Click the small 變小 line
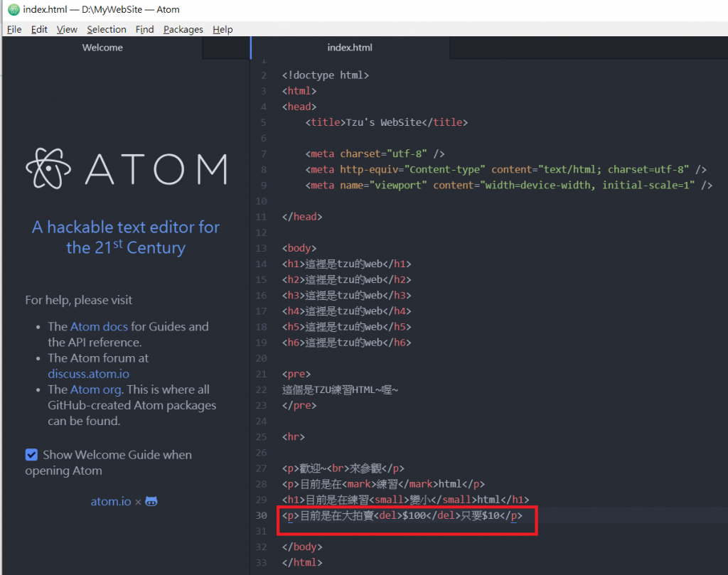Image resolution: width=728 pixels, height=575 pixels. (x=405, y=500)
